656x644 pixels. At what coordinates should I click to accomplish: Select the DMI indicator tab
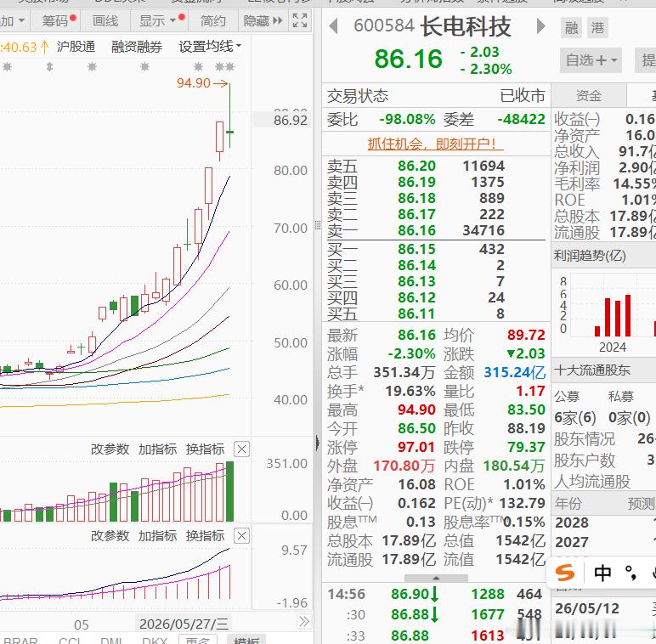(111, 641)
